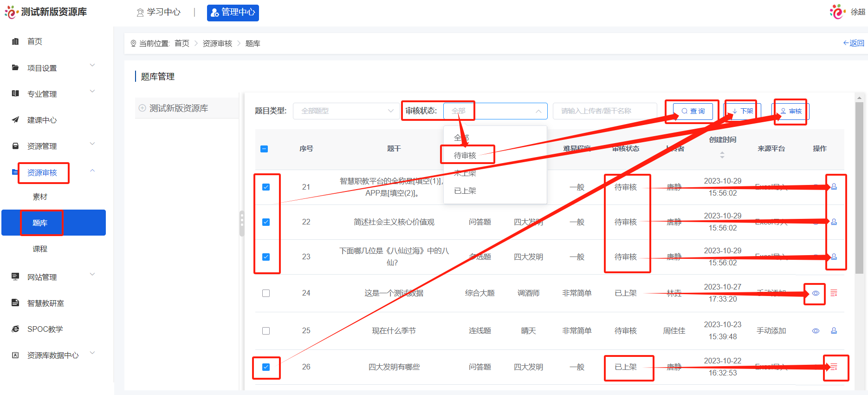View row 24 with the eye icon

pyautogui.click(x=816, y=293)
